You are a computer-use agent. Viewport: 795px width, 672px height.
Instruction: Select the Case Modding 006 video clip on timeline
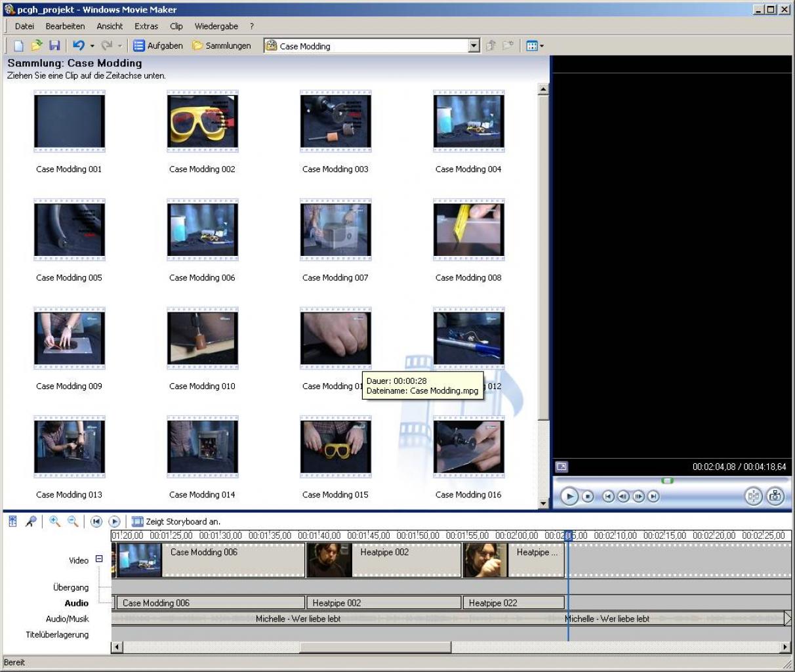211,560
